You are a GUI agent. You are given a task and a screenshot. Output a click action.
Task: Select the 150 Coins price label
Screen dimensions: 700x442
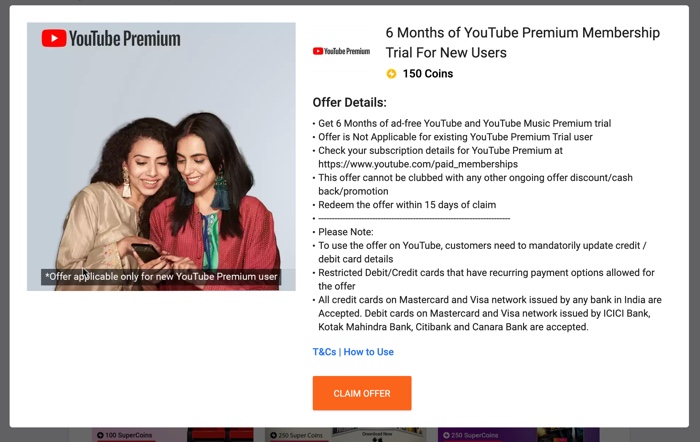coord(428,74)
